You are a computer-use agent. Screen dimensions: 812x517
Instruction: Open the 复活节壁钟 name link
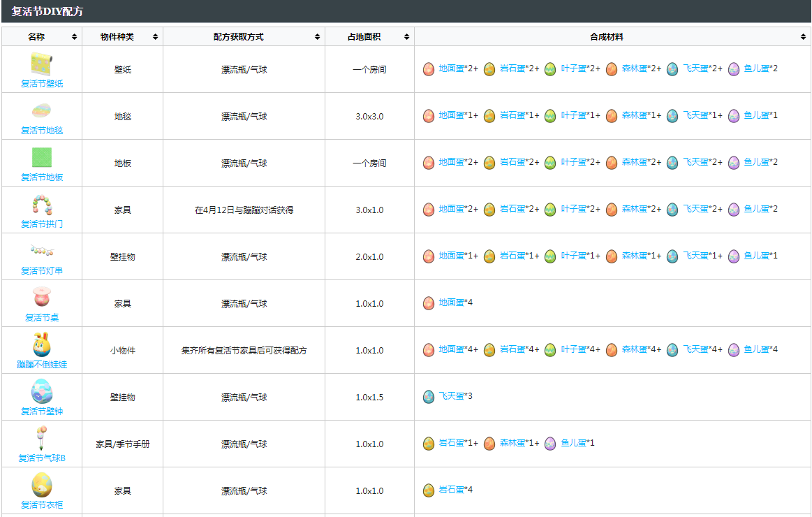click(x=42, y=411)
